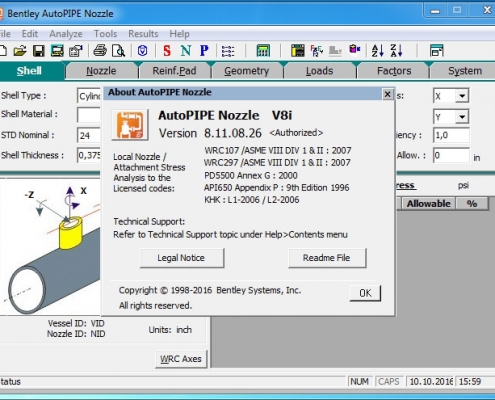Click the CAPS status bar indicator
The image size is (495, 400).
tap(388, 381)
